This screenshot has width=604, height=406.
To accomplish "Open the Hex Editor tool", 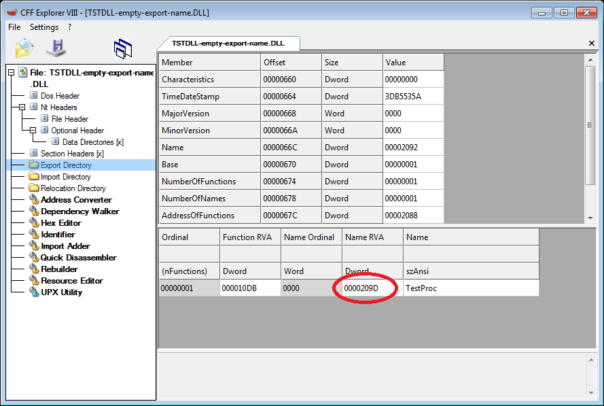I will (60, 223).
